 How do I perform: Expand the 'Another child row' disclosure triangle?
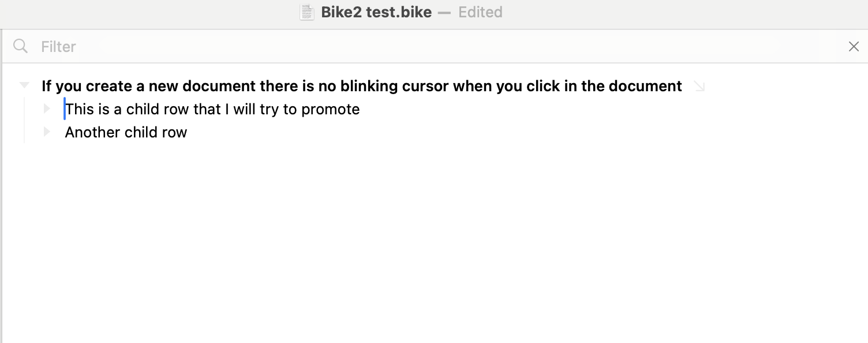click(47, 132)
